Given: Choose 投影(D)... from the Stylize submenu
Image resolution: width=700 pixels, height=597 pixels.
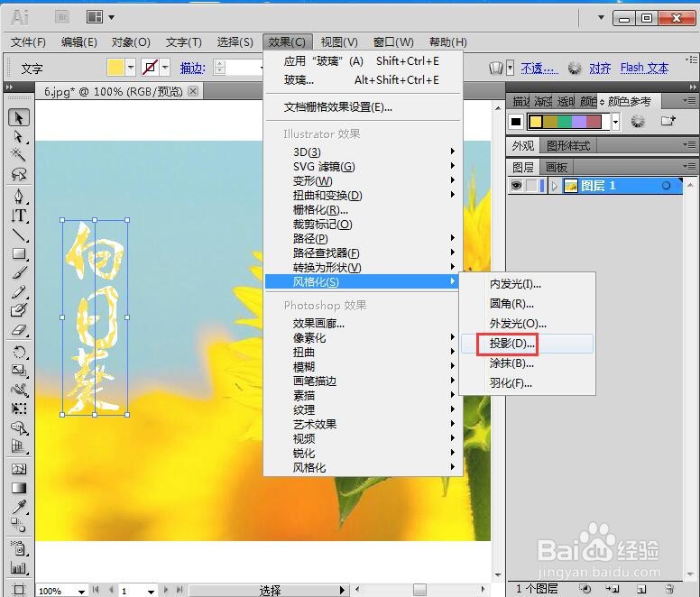Looking at the screenshot, I should [512, 344].
